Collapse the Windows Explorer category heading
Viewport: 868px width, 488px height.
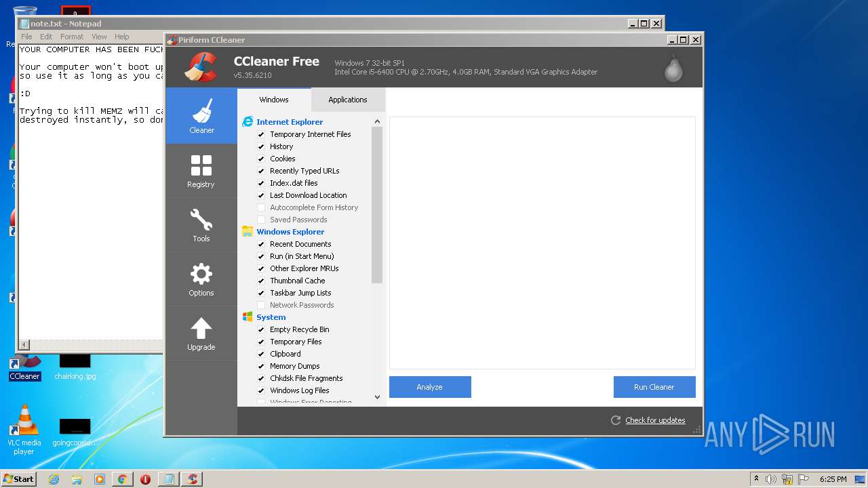(x=290, y=232)
